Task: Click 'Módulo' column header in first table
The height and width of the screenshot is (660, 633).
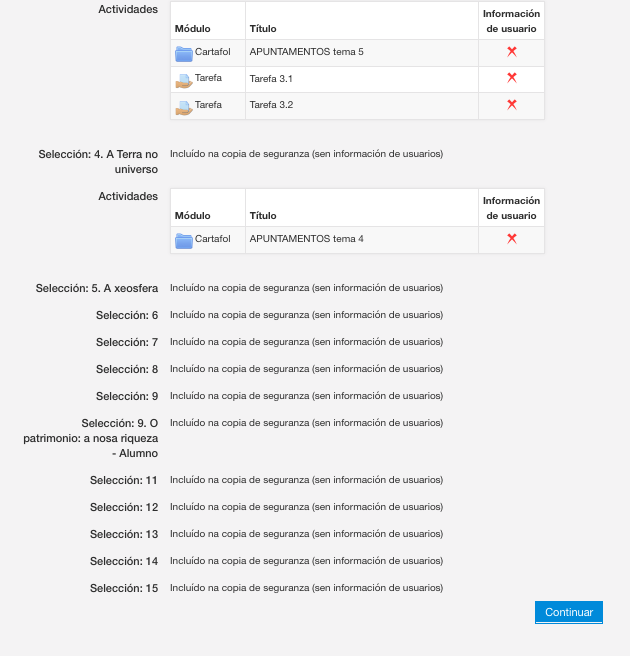Action: point(192,28)
